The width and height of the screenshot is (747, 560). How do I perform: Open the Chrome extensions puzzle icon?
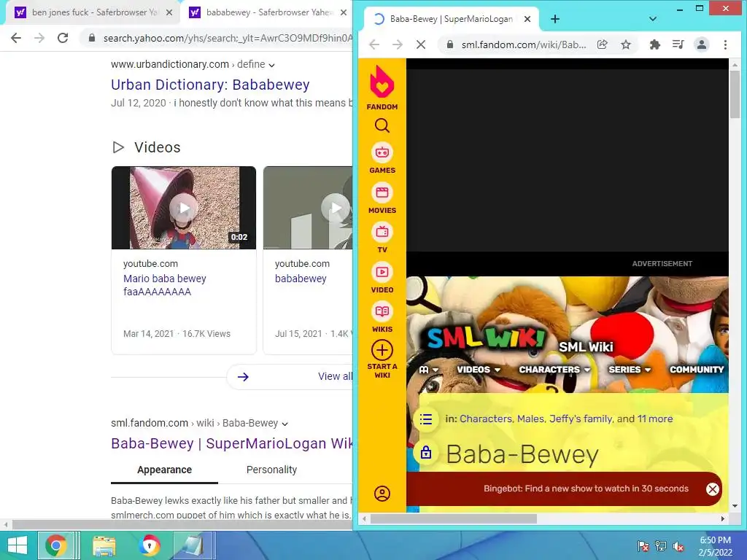(655, 44)
